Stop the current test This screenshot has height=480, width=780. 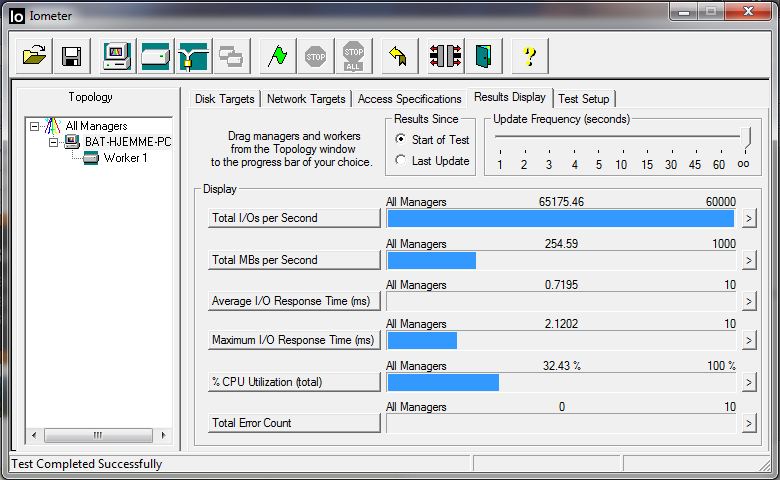315,56
